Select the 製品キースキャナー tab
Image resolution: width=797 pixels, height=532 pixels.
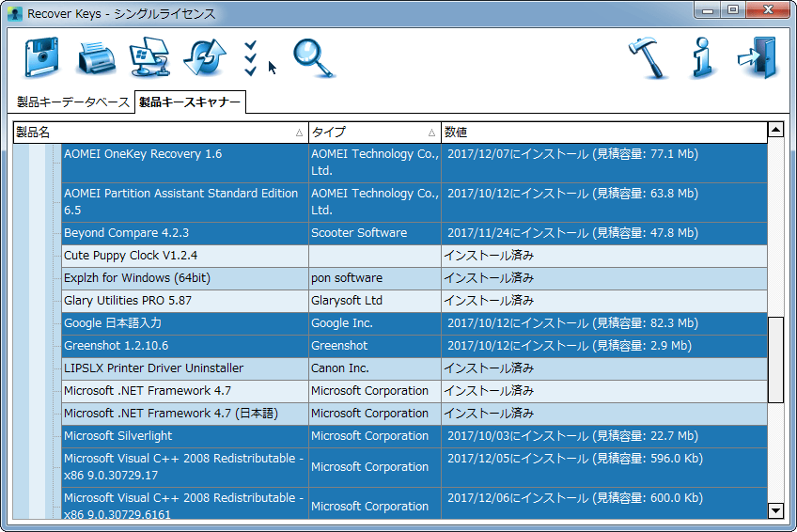click(x=190, y=102)
